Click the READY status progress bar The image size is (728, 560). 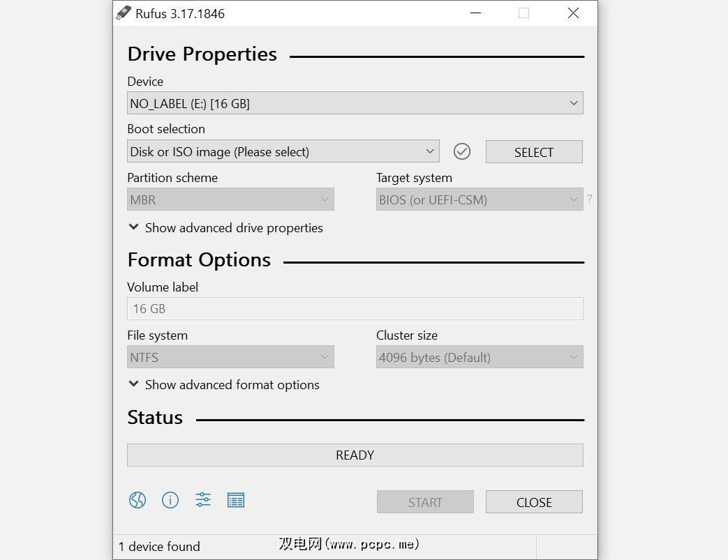click(x=355, y=455)
